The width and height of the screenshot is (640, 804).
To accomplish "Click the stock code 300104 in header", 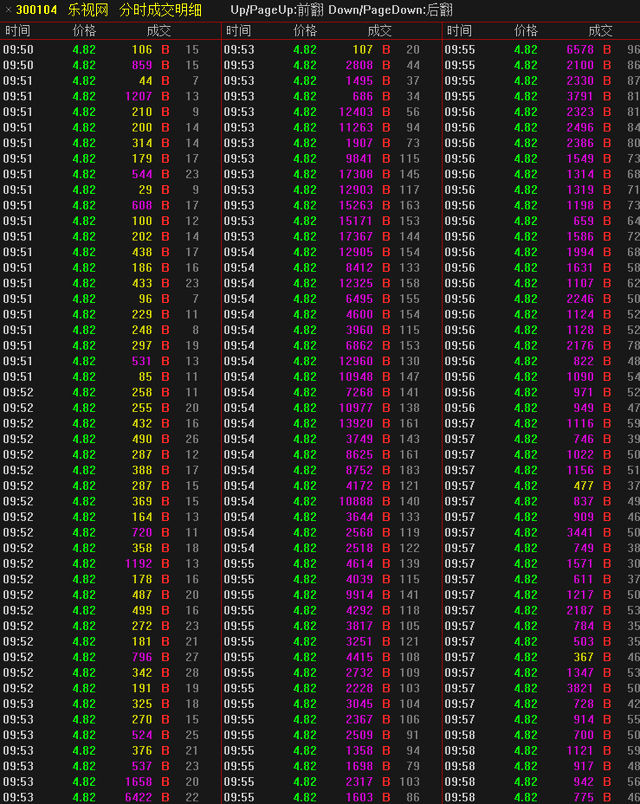I will coord(36,10).
